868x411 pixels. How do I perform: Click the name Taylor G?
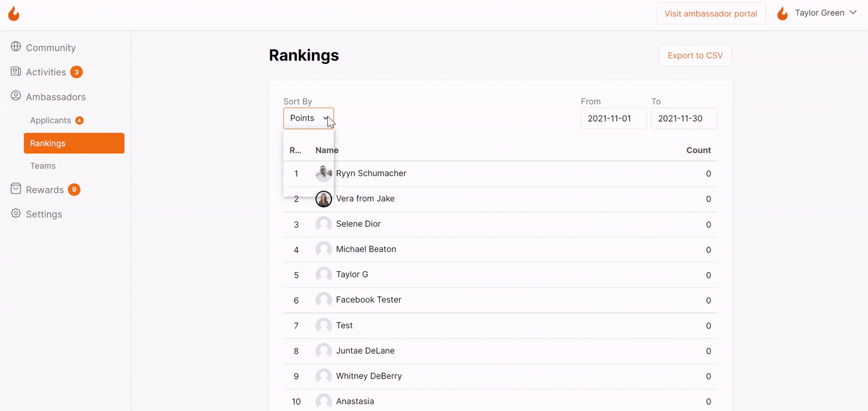(352, 275)
